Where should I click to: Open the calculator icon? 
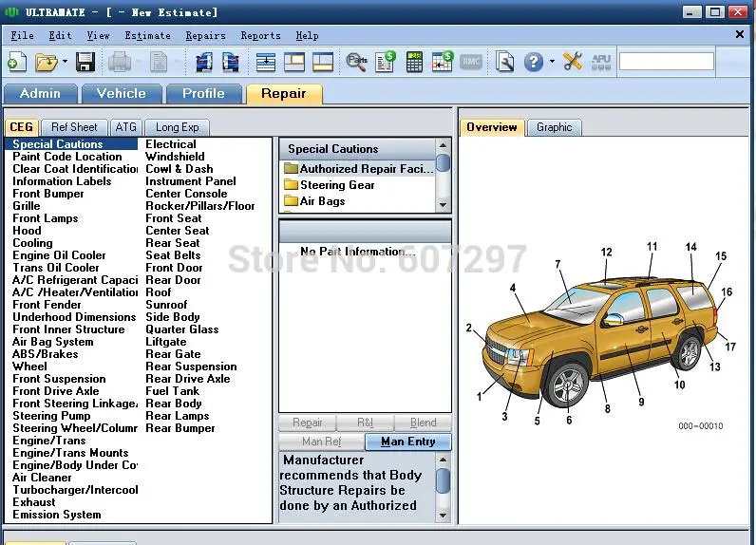point(414,62)
